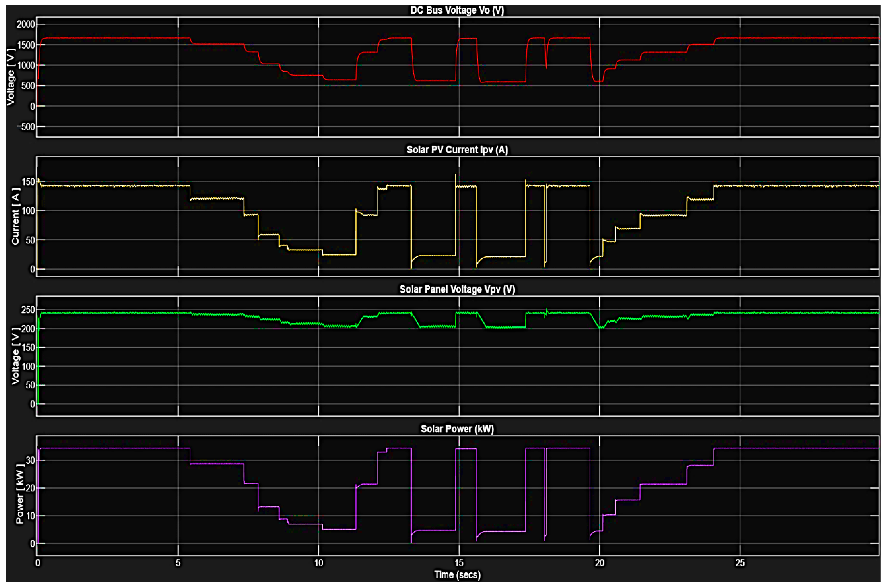
Task: Click the "DC Bus Voltage Vo (V)" plot title
Action: 457,10
